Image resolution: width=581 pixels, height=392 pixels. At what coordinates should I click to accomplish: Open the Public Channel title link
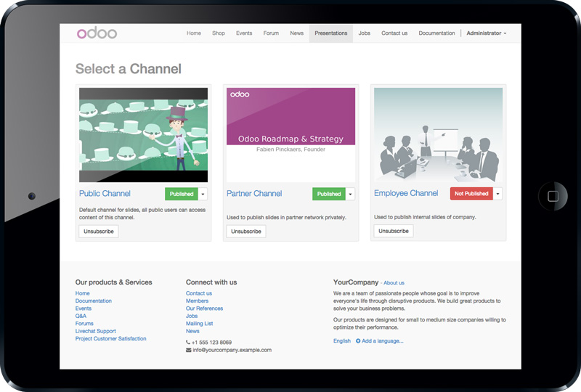pos(105,193)
